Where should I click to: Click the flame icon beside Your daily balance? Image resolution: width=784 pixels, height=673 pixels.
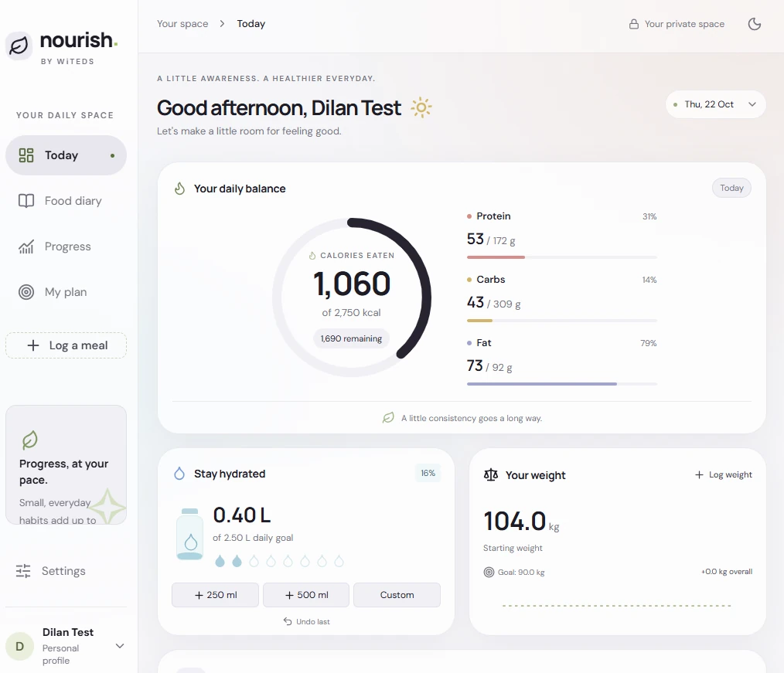179,189
